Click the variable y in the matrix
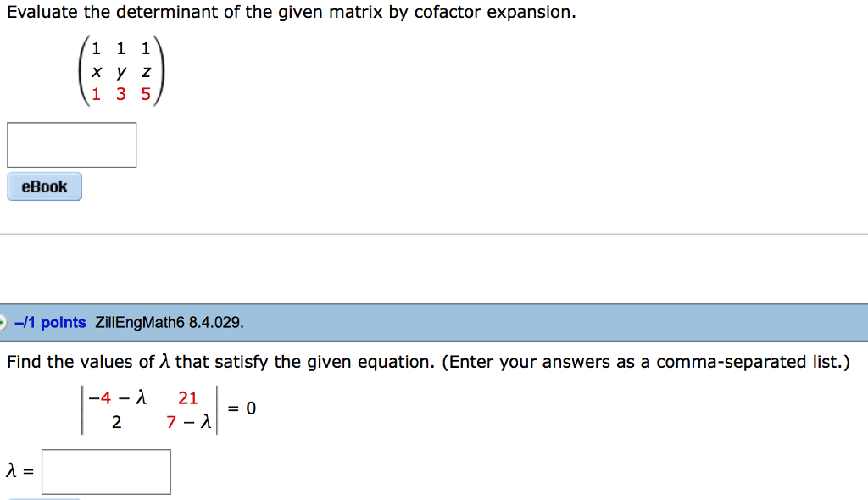Image resolution: width=868 pixels, height=500 pixels. 121,73
